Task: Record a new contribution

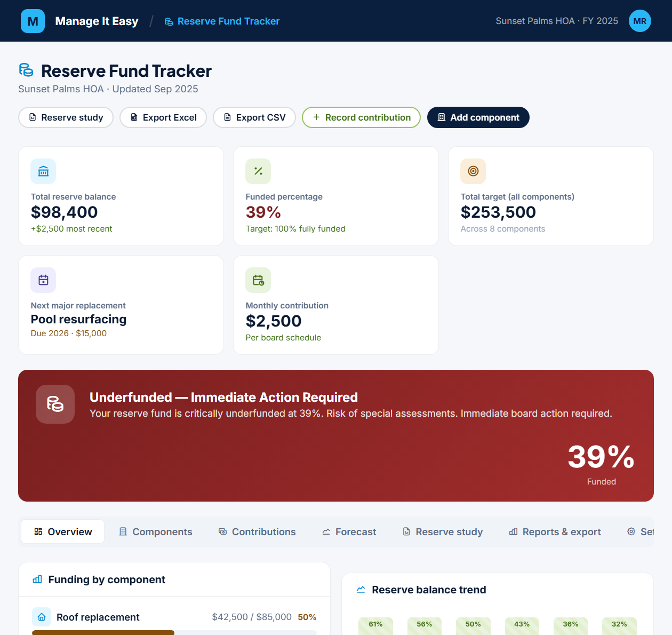Action: 361,117
